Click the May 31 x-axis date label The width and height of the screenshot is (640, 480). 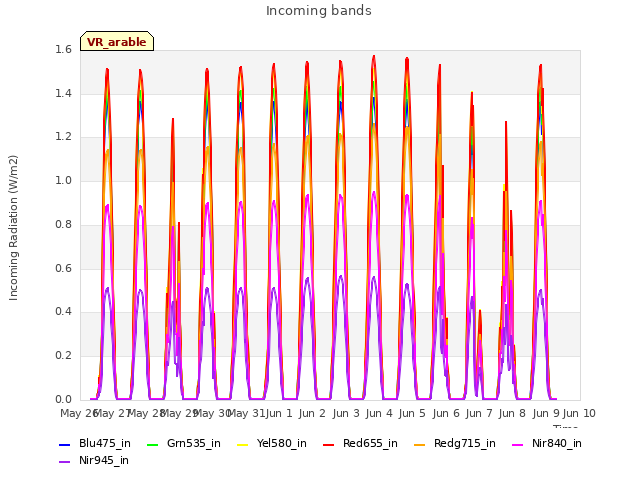coord(246,413)
